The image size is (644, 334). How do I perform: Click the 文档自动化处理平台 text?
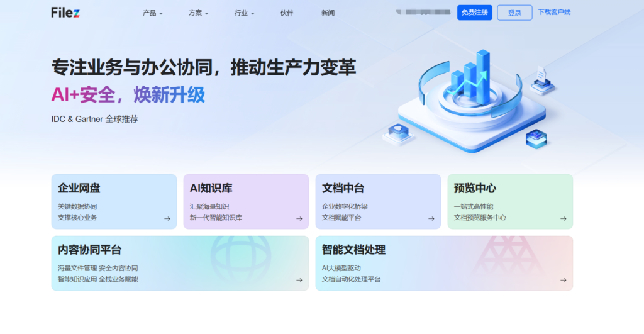[x=351, y=279]
